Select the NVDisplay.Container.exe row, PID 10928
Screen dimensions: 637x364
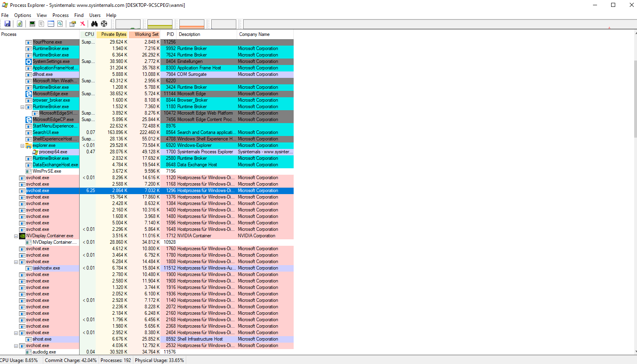[x=147, y=242]
